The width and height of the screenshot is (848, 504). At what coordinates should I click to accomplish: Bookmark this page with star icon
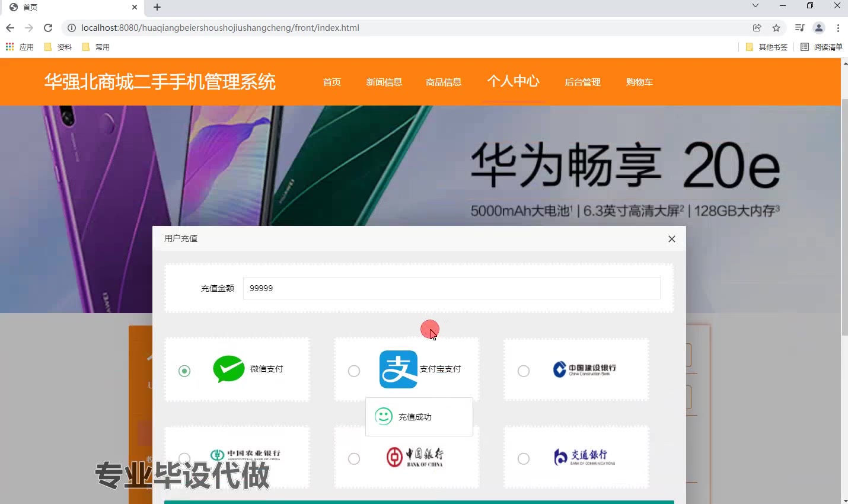[x=776, y=28]
